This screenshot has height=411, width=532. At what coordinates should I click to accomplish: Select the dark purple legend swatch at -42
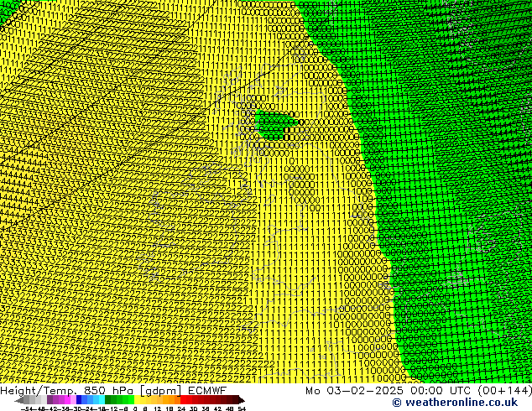(50, 399)
